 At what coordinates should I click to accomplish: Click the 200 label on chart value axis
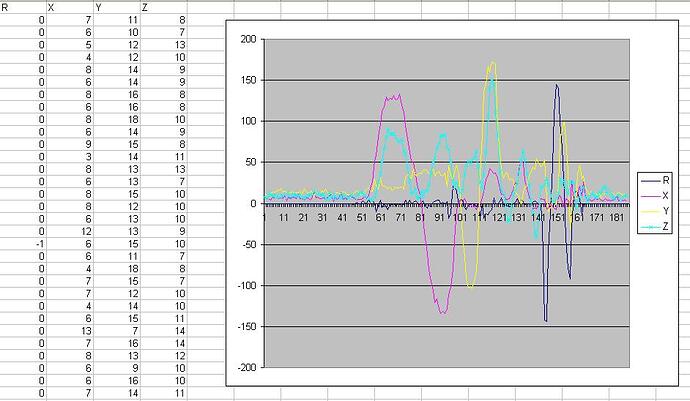click(248, 39)
